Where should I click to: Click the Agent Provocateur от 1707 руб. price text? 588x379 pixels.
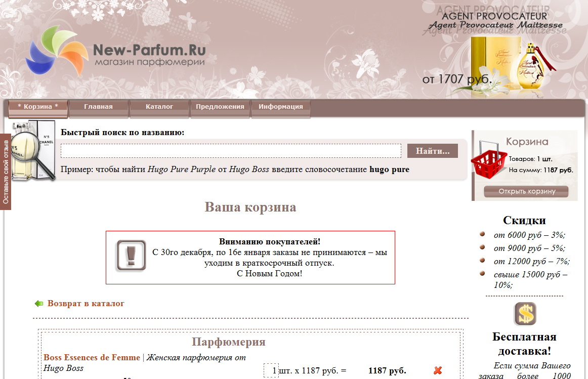(x=456, y=79)
